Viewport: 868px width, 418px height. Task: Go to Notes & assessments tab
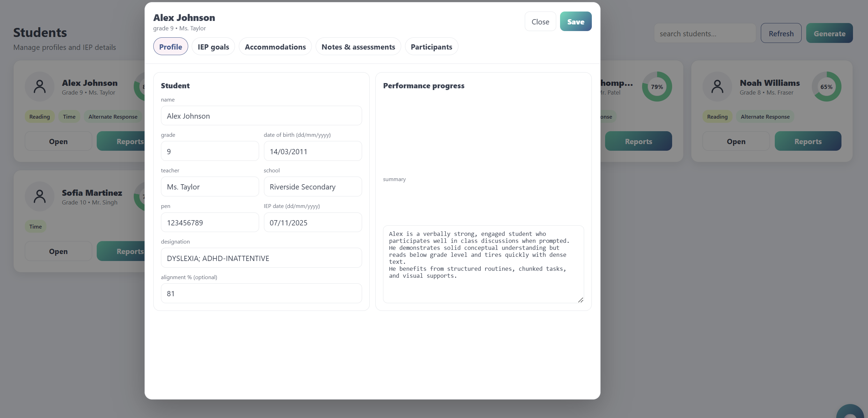(x=358, y=47)
